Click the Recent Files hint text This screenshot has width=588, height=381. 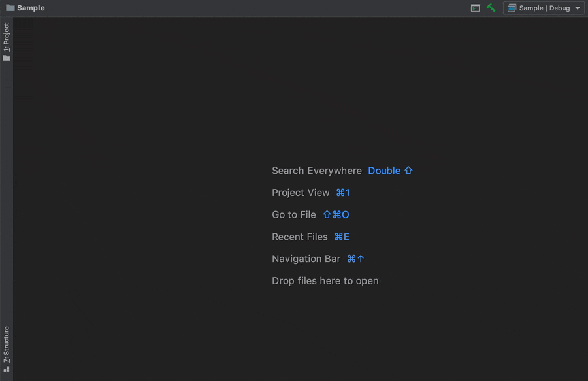click(300, 237)
